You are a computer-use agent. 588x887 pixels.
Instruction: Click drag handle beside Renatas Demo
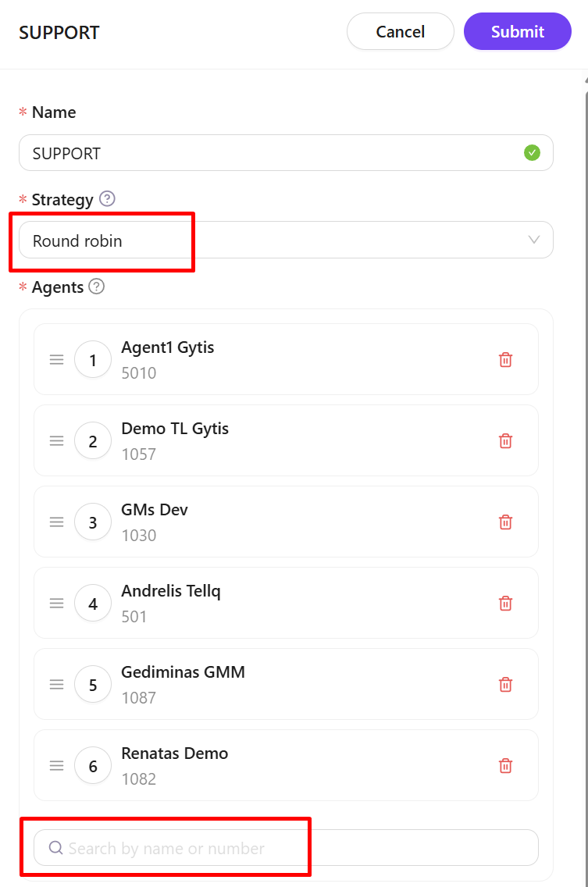[56, 766]
